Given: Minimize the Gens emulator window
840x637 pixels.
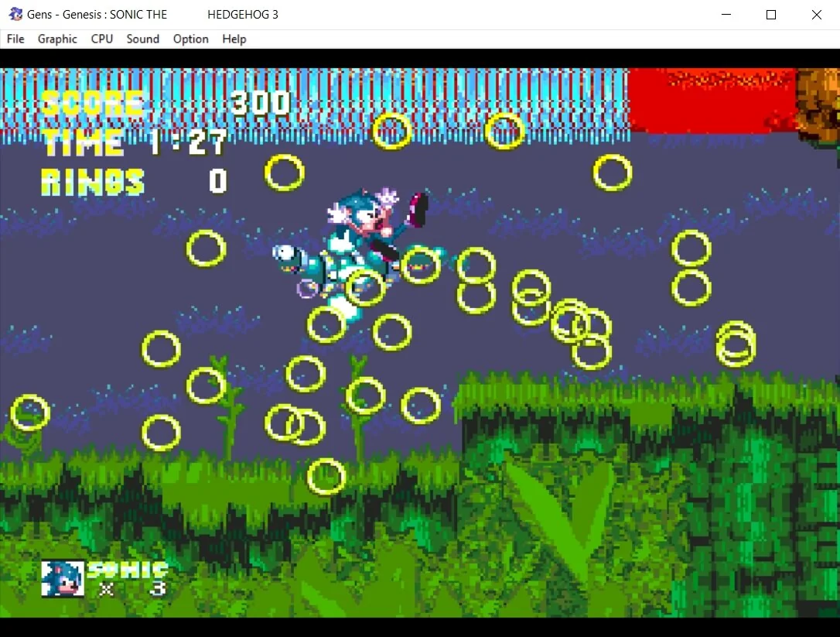Looking at the screenshot, I should [x=726, y=15].
